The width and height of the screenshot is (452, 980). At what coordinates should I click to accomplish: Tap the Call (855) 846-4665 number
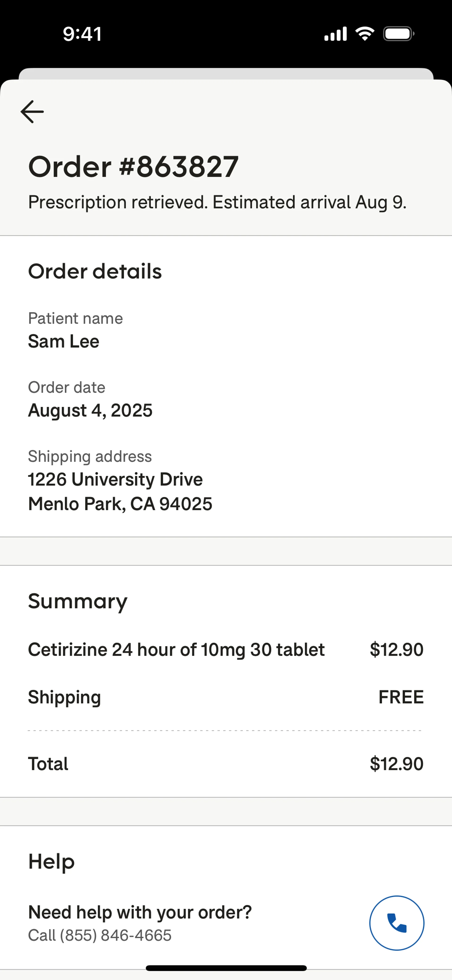point(100,935)
